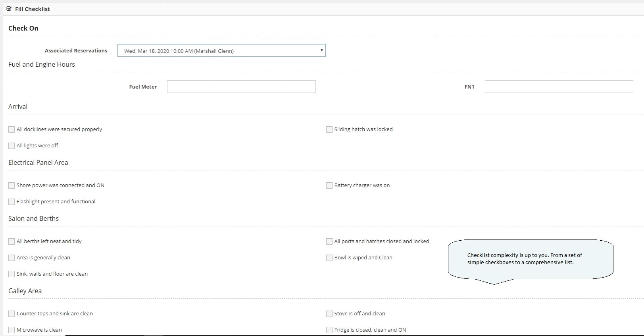Screen dimensions: 644x336
Task: Mark 'Battery charger was on' checkbox
Action: coord(329,185)
